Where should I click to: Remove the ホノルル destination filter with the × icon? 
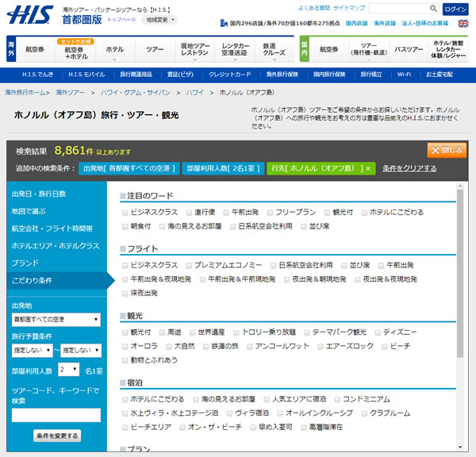pyautogui.click(x=367, y=169)
